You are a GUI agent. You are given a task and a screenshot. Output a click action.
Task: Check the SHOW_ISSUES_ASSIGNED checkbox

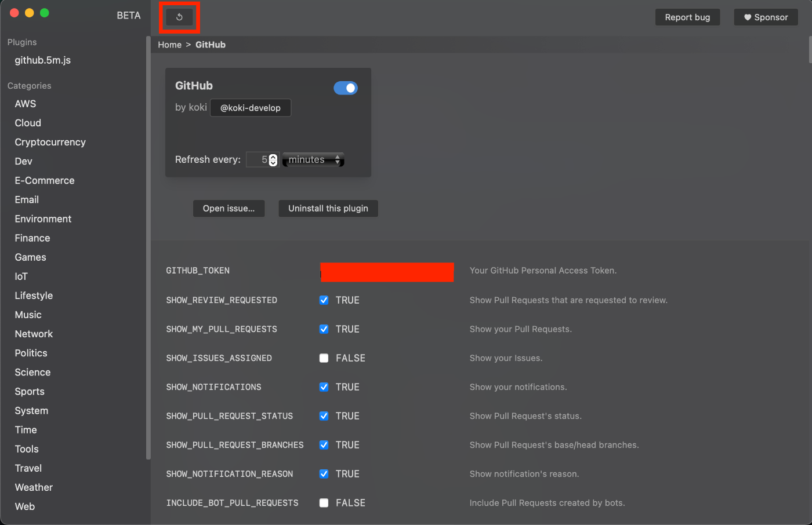click(x=324, y=358)
